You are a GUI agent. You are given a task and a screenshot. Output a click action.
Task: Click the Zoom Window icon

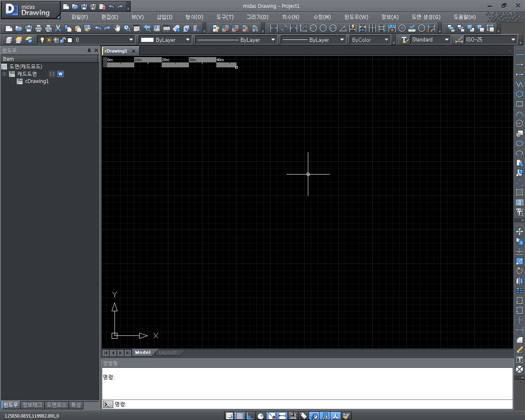pyautogui.click(x=137, y=28)
